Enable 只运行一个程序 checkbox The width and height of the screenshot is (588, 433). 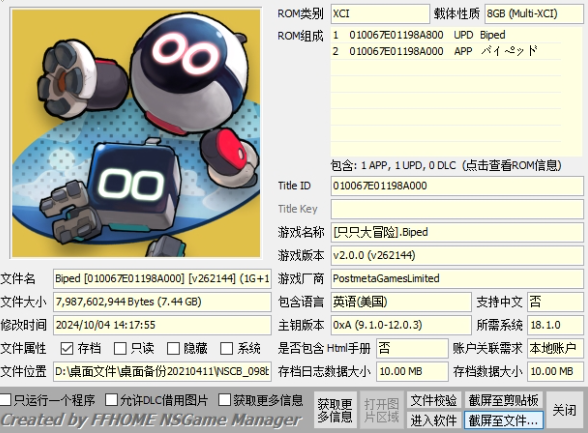pos(5,400)
